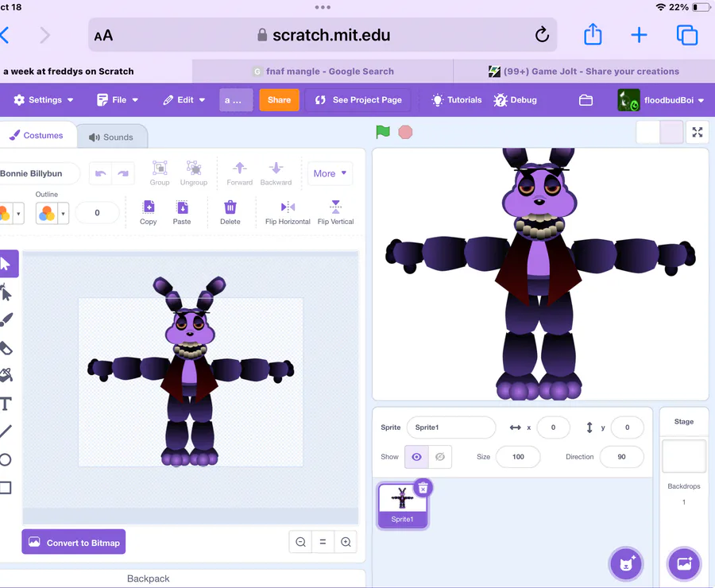Open floodbudBoi account menu
The width and height of the screenshot is (715, 588).
tap(661, 100)
